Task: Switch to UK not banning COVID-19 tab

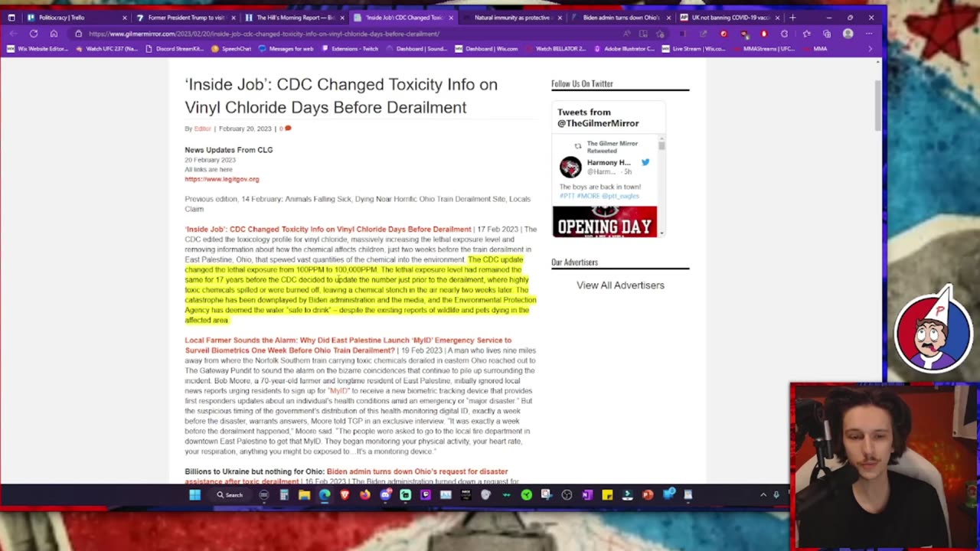Action: click(730, 17)
